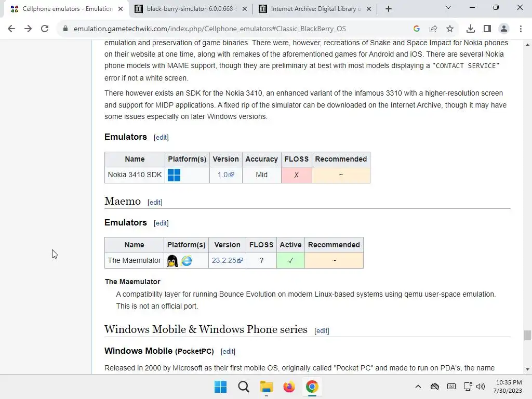Screen dimensions: 532x399
Task: Click the 'Nokia 3410 SDK' name cell
Action: 135,175
